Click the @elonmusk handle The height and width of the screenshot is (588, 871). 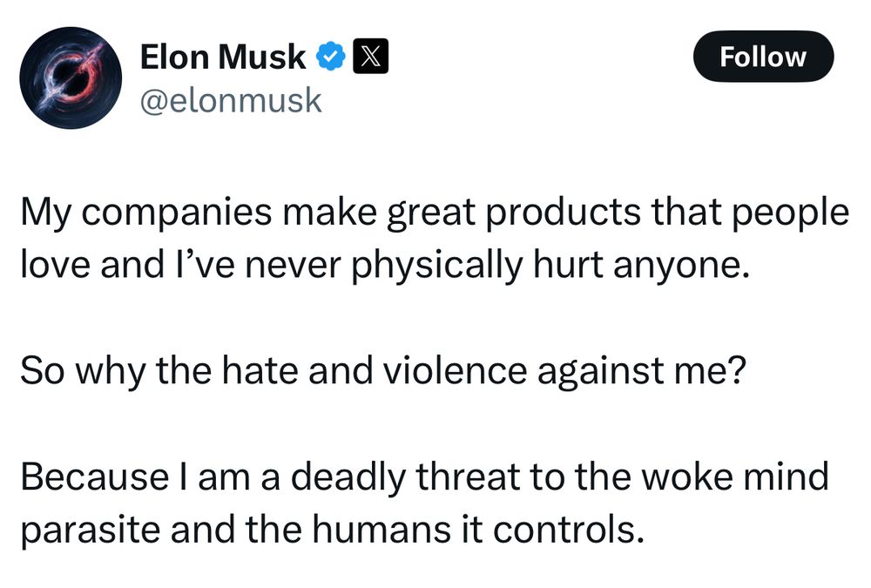(x=231, y=101)
